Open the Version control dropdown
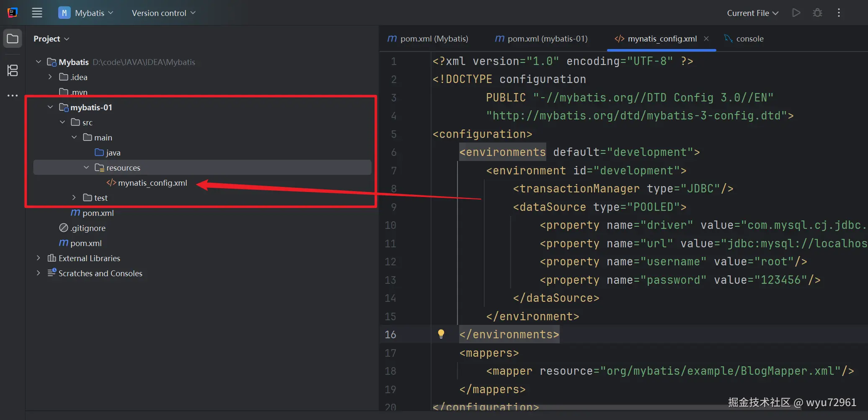Viewport: 868px width, 420px height. tap(163, 13)
